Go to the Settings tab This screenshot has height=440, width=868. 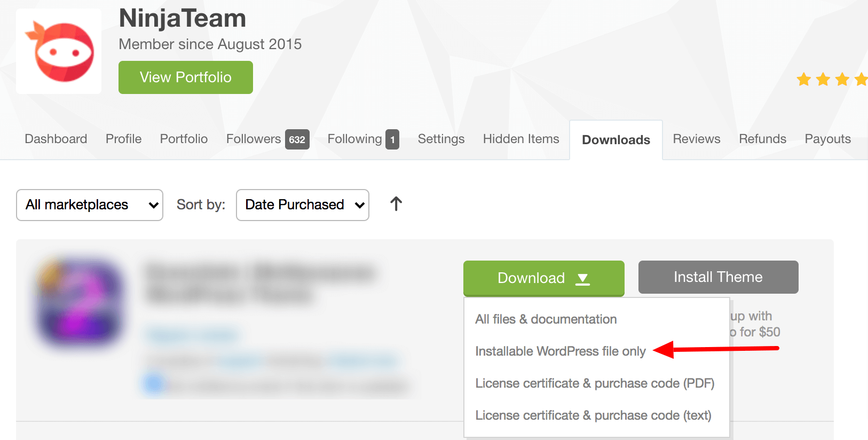(x=441, y=139)
